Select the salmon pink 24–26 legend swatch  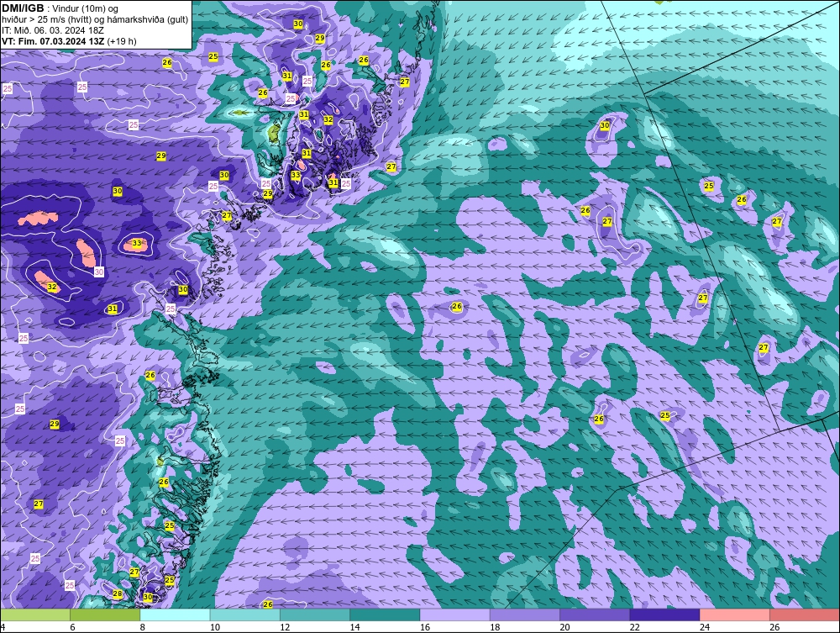click(x=735, y=615)
